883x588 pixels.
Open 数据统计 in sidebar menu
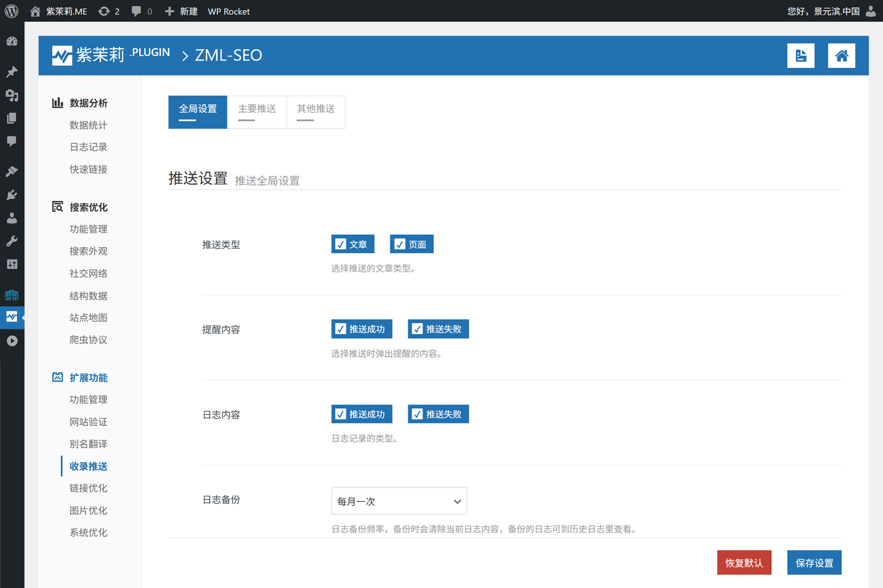click(x=88, y=125)
